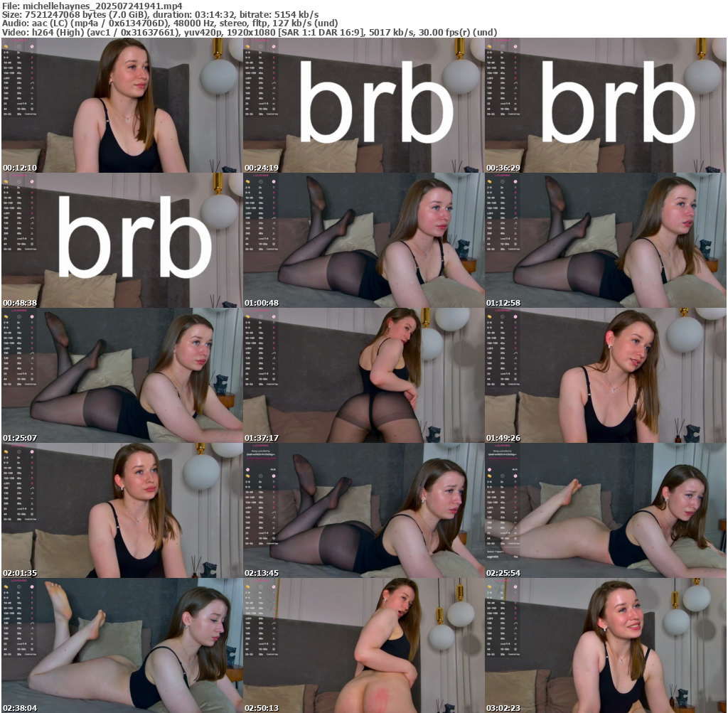
Task: Click the 02:38:04 timestamp label
Action: click(x=20, y=708)
